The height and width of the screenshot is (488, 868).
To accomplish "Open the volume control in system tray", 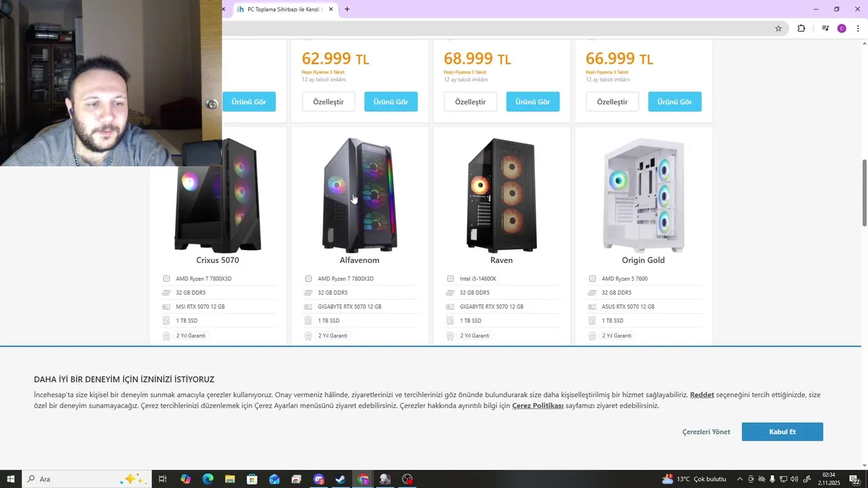I will tap(794, 479).
